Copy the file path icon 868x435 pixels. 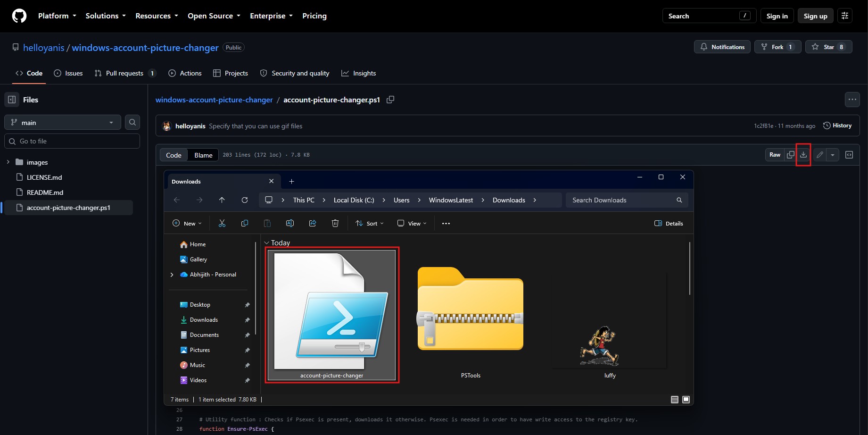pyautogui.click(x=390, y=100)
